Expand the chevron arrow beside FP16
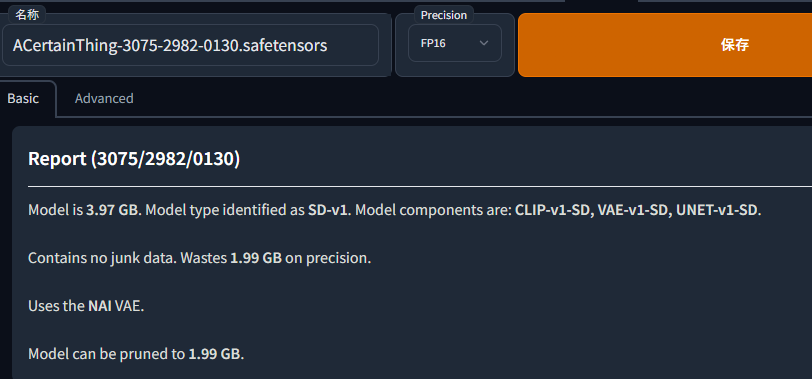Viewport: 812px width, 379px height. (484, 43)
